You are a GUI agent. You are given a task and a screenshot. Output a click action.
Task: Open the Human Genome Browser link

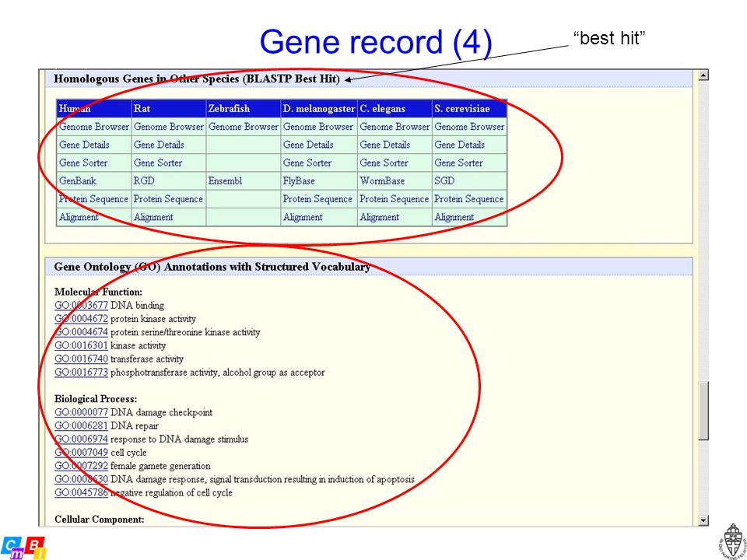click(x=94, y=127)
